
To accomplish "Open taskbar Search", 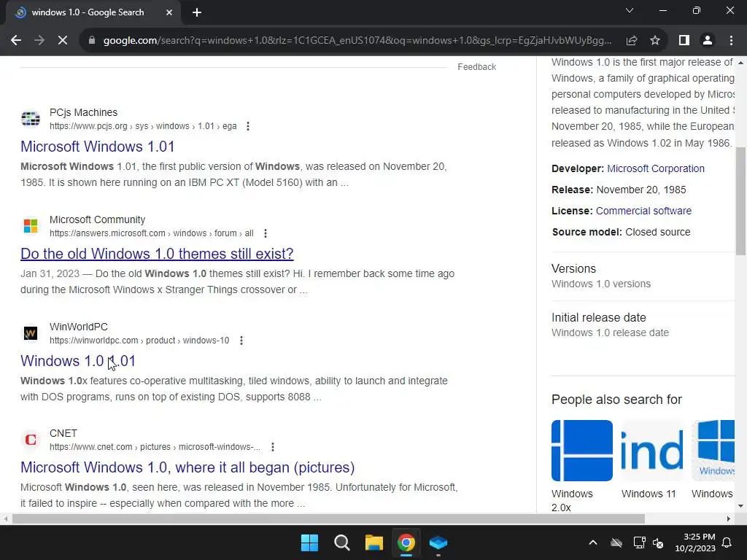I will pos(342,542).
